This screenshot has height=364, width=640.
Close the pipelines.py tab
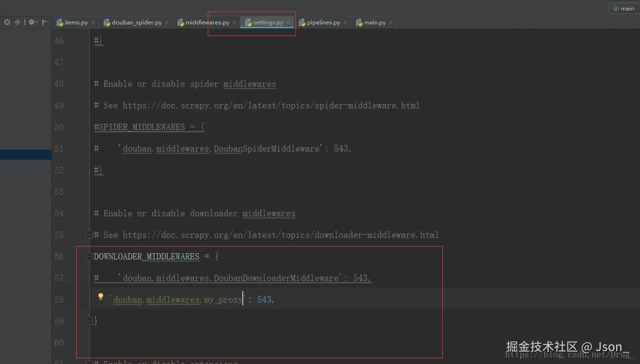[345, 23]
